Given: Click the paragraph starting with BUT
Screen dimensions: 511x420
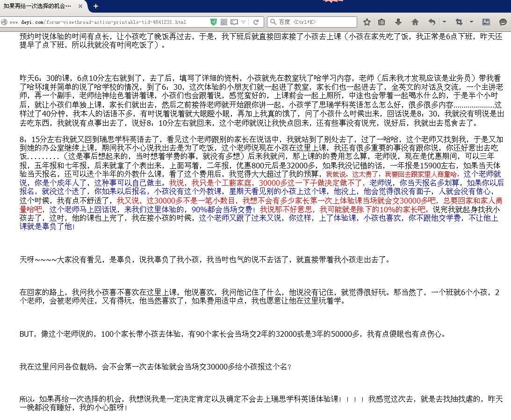Looking at the screenshot, I should tap(232, 334).
